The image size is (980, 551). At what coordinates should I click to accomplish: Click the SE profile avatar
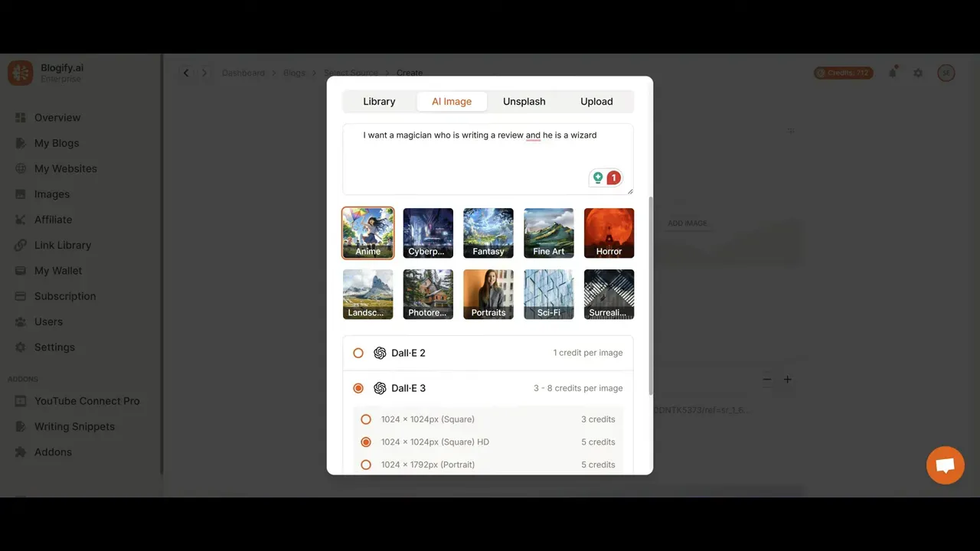[x=946, y=73]
